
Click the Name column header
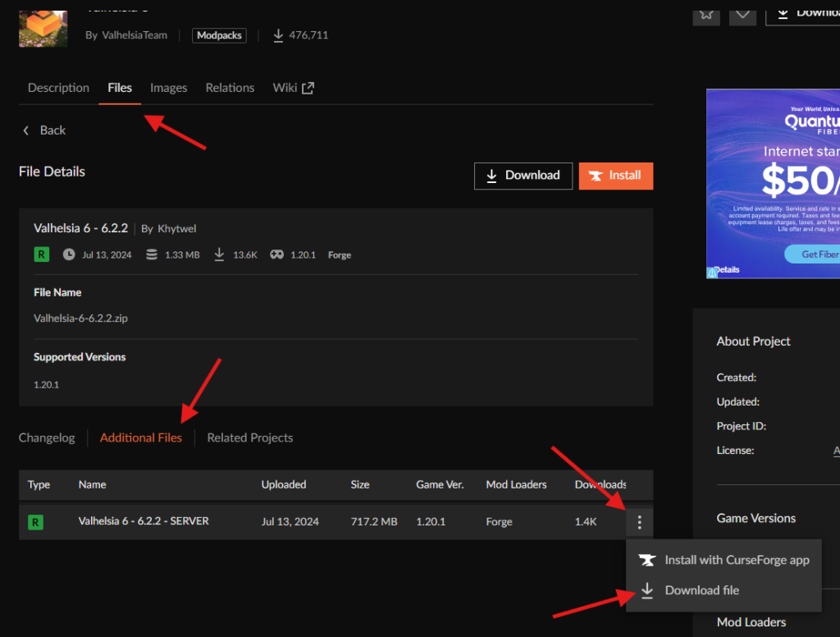[x=92, y=484]
